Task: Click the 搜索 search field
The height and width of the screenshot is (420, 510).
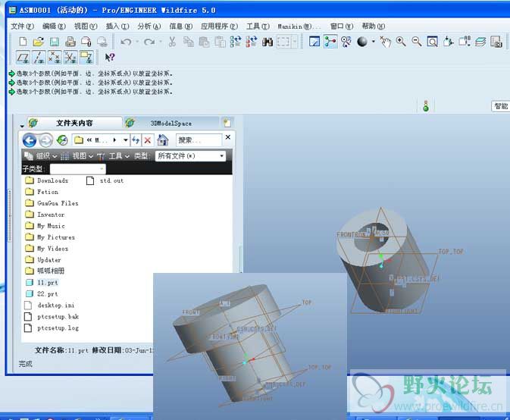Action: [x=199, y=140]
